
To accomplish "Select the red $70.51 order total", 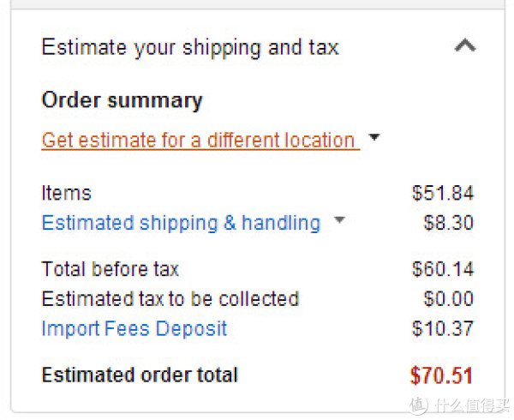I will point(441,375).
